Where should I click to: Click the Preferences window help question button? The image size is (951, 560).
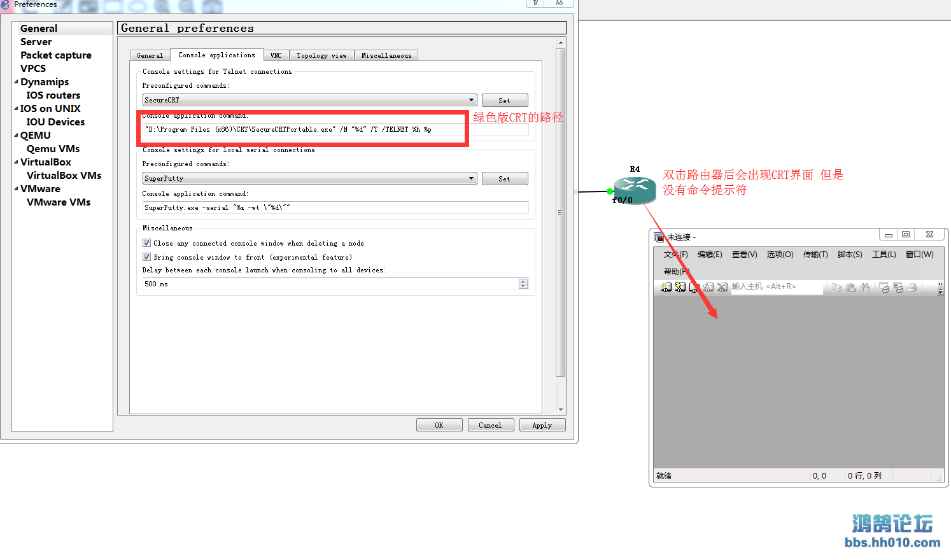tap(535, 3)
